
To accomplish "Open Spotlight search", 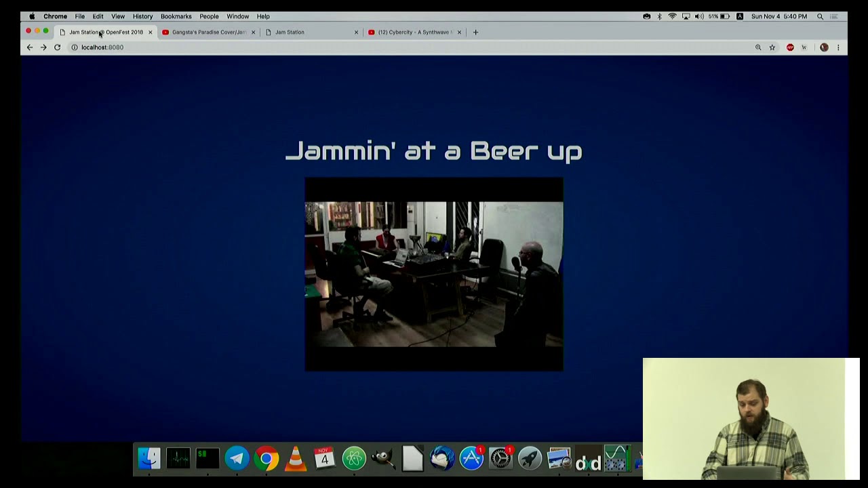I will [821, 16].
